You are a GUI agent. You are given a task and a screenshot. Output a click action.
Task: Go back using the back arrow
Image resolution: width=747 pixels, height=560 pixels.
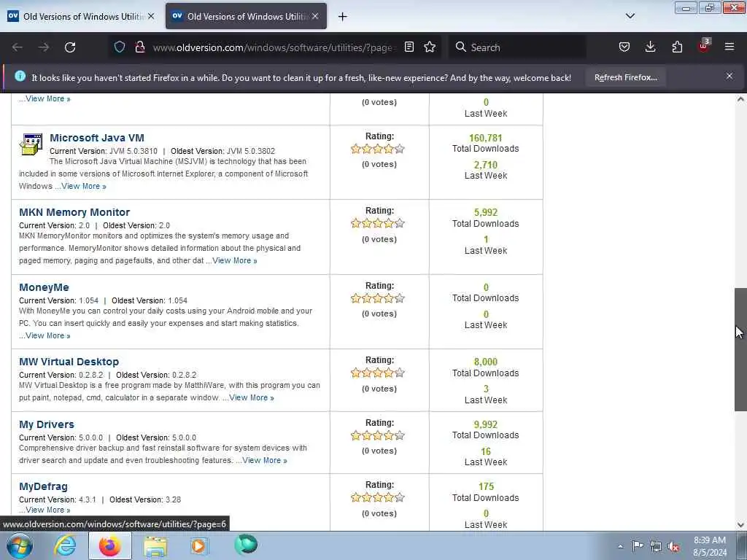point(18,47)
